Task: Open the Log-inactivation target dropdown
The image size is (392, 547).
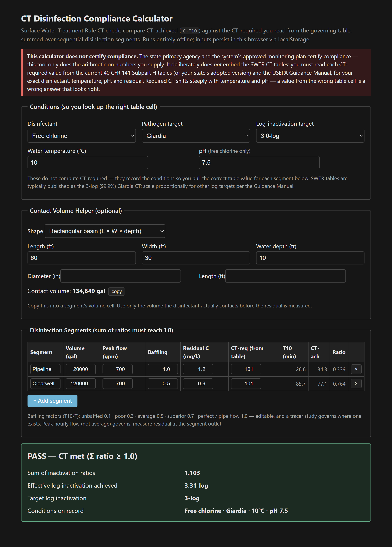Action: click(x=310, y=136)
